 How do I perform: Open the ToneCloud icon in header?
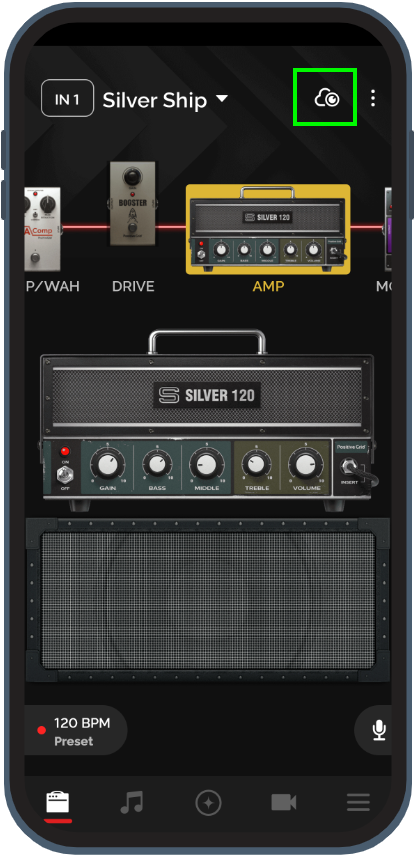tap(327, 98)
